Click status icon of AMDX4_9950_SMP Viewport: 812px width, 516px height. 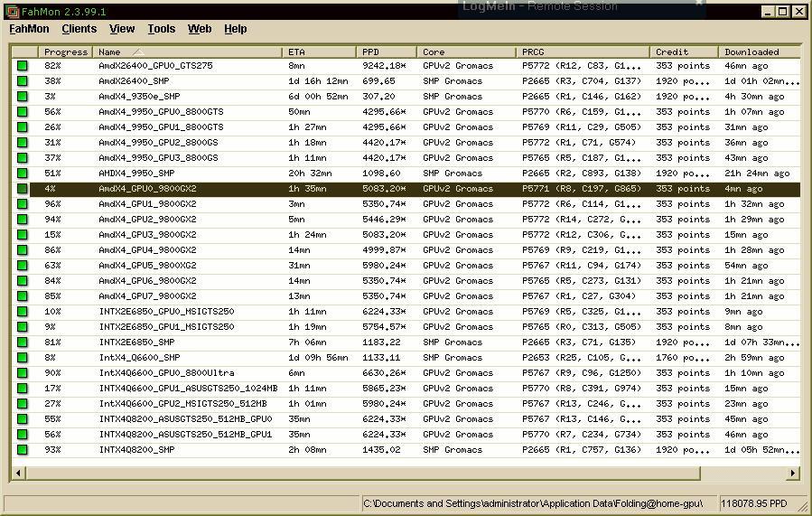pos(23,173)
